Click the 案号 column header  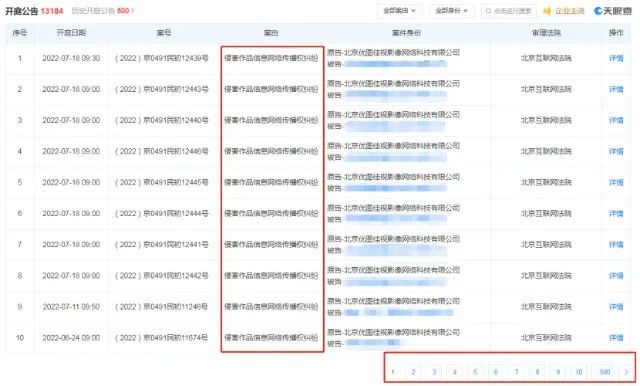point(164,33)
